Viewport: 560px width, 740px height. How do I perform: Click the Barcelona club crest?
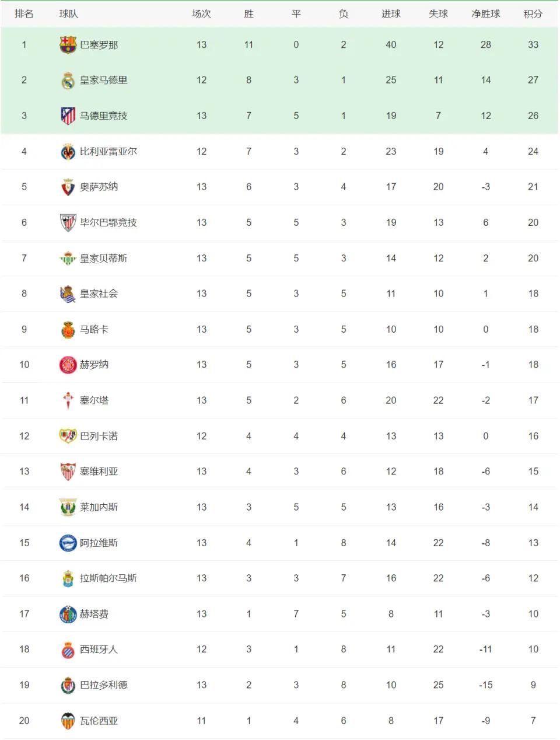(x=68, y=45)
